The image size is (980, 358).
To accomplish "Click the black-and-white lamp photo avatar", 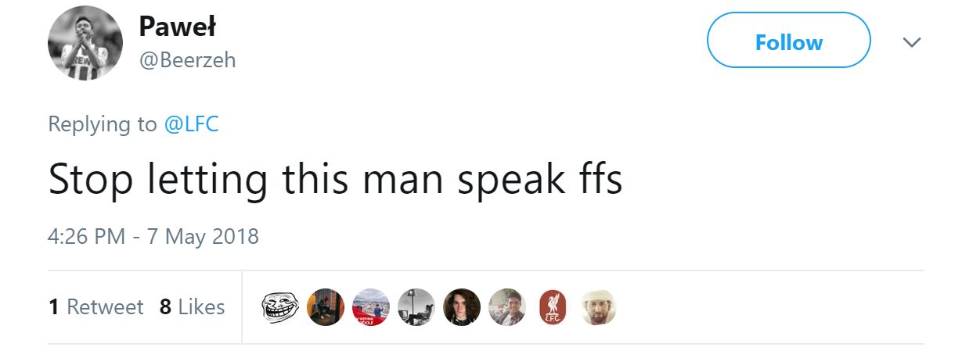I will [x=416, y=307].
